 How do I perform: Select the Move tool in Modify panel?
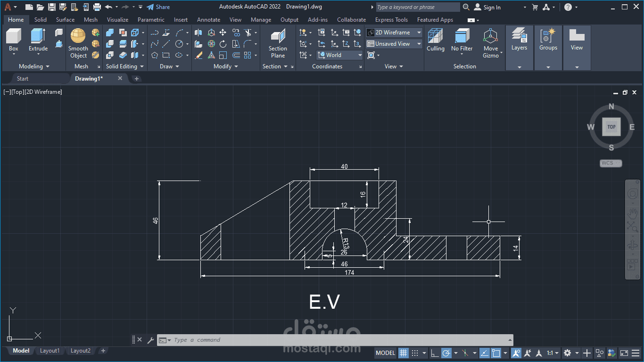(223, 32)
